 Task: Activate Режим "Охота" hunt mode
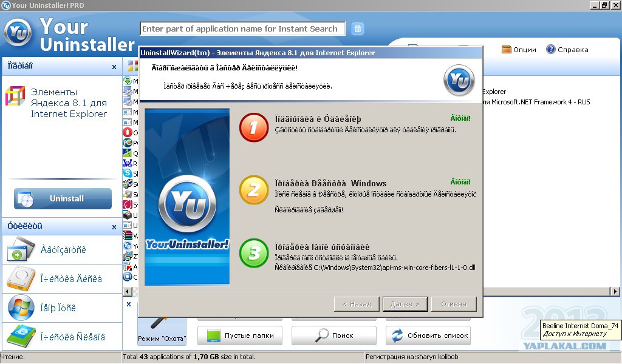[162, 331]
